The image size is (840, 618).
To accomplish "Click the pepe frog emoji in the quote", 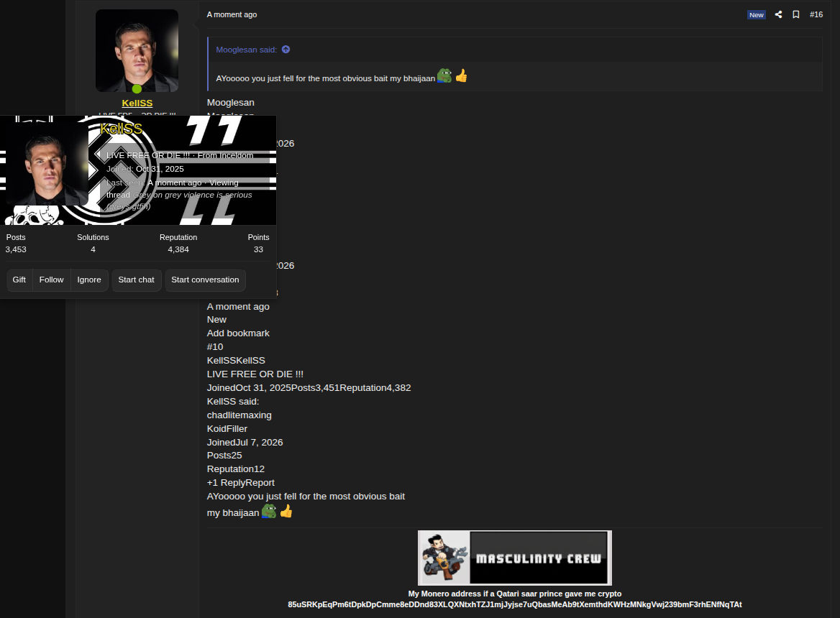I will 444,76.
